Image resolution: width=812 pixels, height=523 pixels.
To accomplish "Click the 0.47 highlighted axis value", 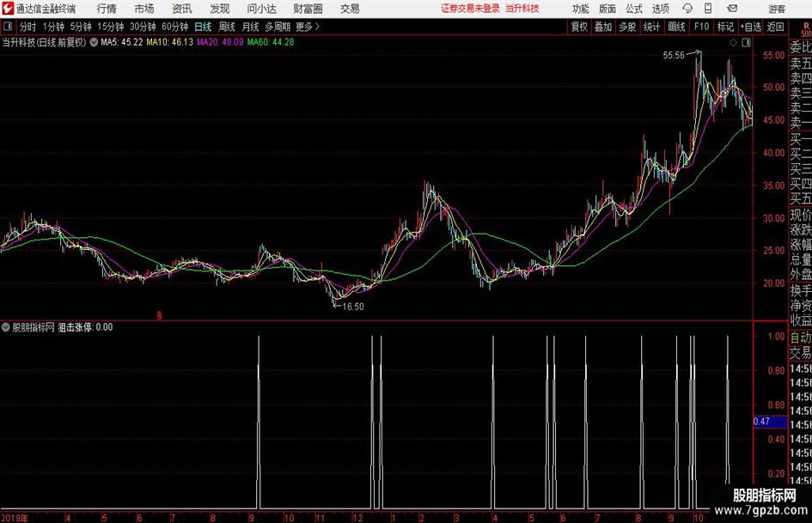I will tap(770, 422).
